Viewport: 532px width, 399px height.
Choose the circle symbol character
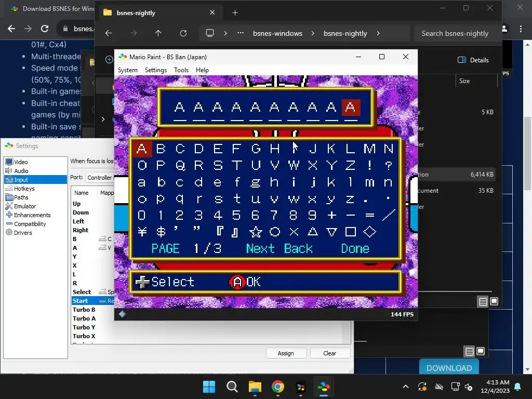click(274, 232)
